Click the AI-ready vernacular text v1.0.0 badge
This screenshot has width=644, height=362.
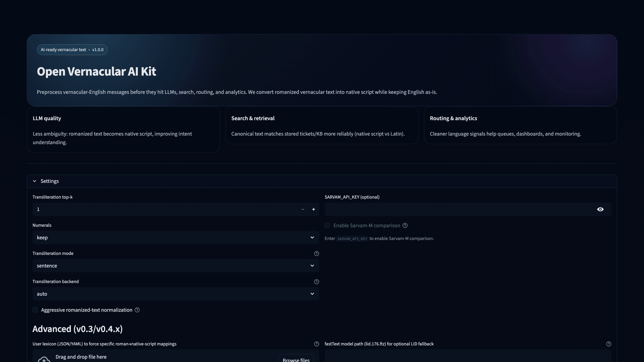point(72,49)
